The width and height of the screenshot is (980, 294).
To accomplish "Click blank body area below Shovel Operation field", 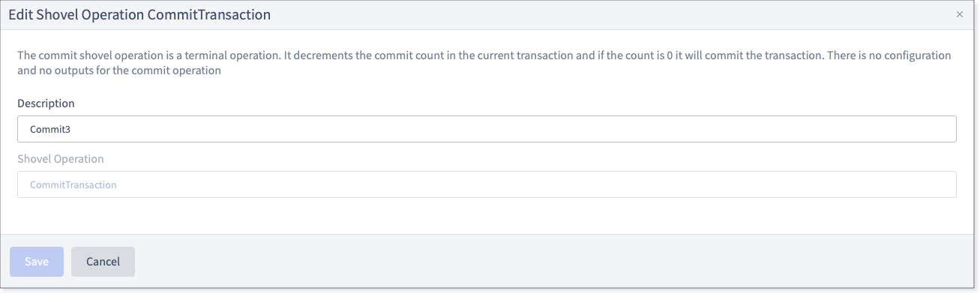I will (x=487, y=216).
